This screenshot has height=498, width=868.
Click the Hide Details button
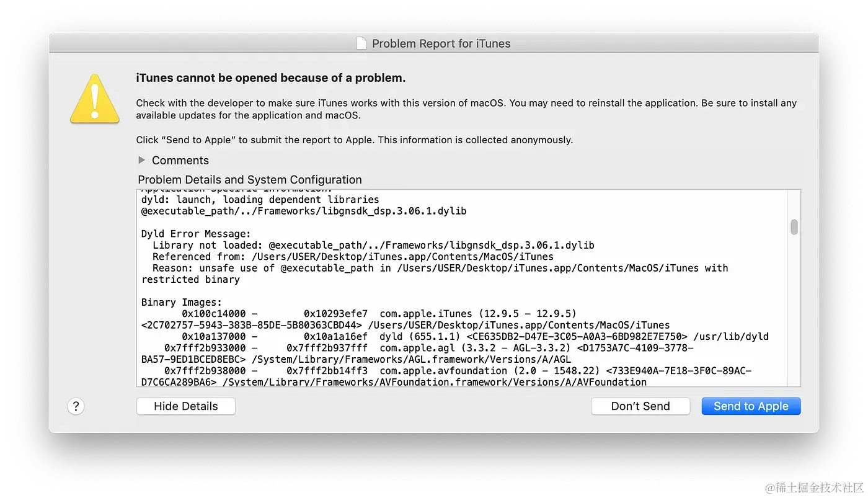[186, 406]
